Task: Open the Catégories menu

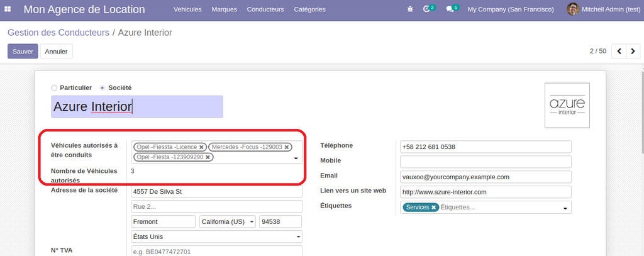Action: pos(309,9)
